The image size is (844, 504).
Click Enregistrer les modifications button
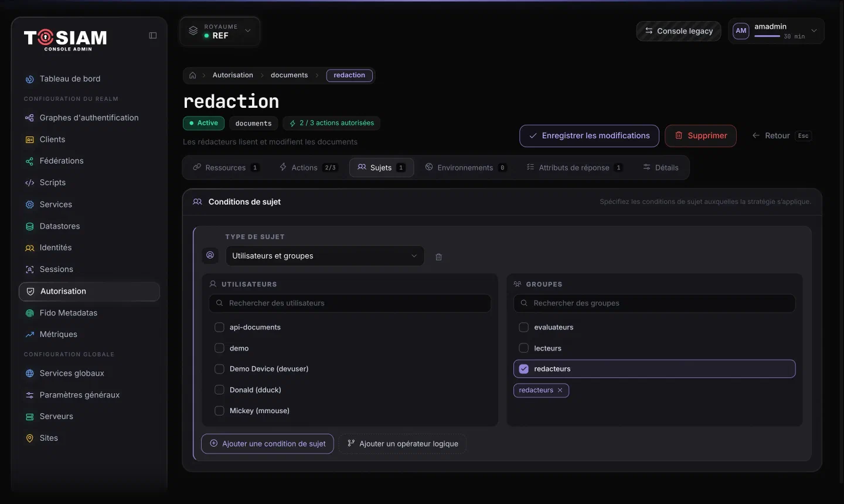(589, 136)
